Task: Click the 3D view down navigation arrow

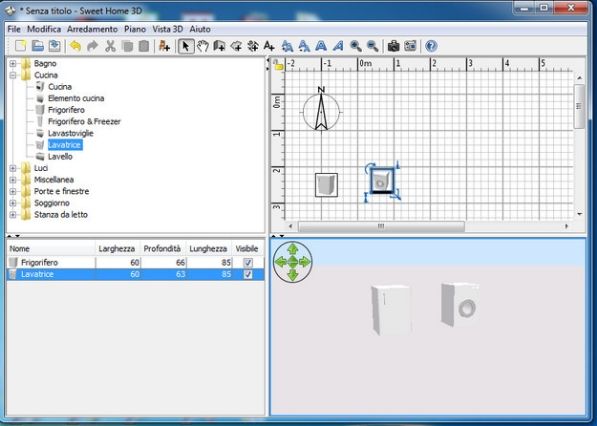Action: click(x=292, y=274)
